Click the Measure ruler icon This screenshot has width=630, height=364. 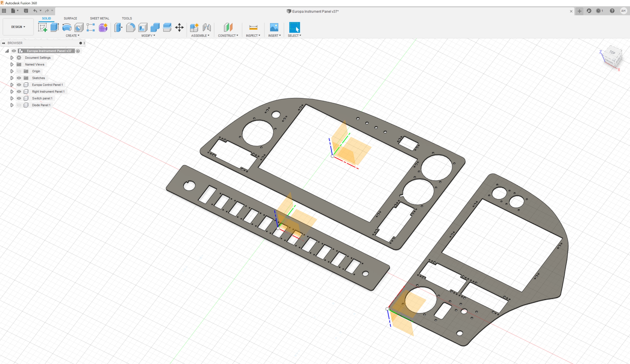[x=253, y=27]
